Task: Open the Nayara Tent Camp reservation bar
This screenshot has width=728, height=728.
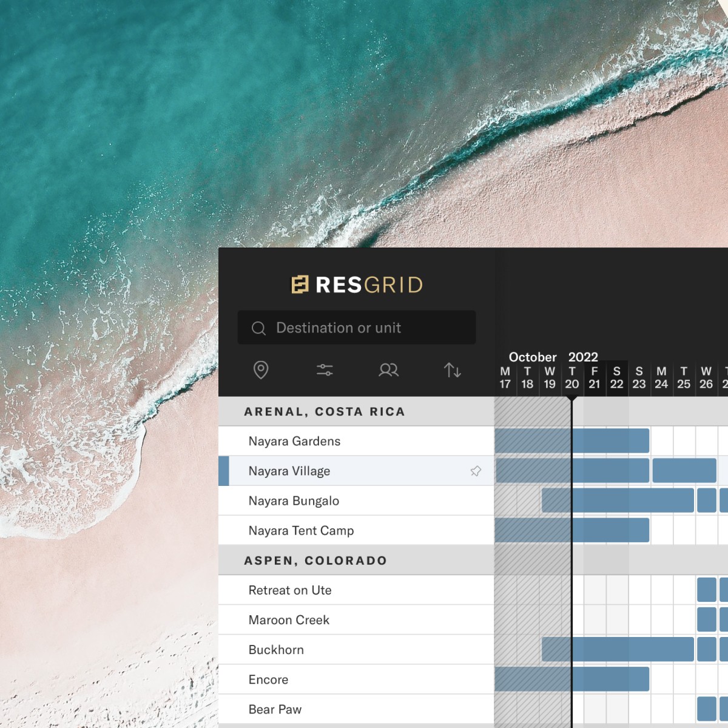Action: pyautogui.click(x=572, y=530)
